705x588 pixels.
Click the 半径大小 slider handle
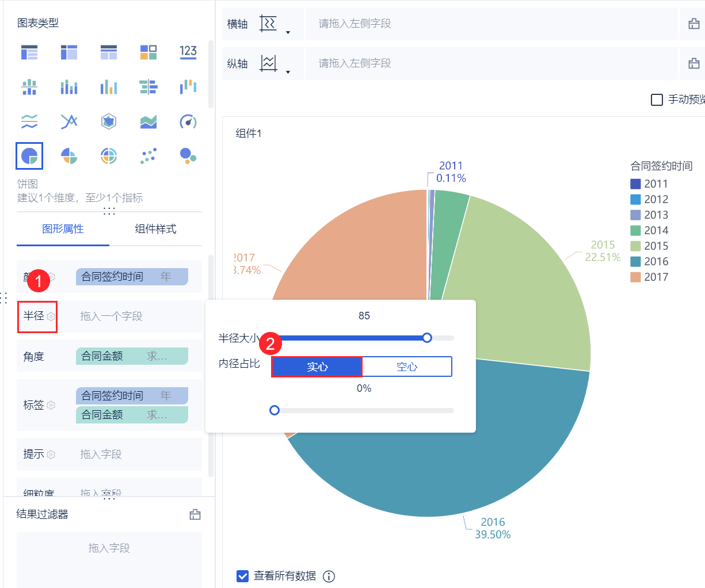[x=427, y=338]
